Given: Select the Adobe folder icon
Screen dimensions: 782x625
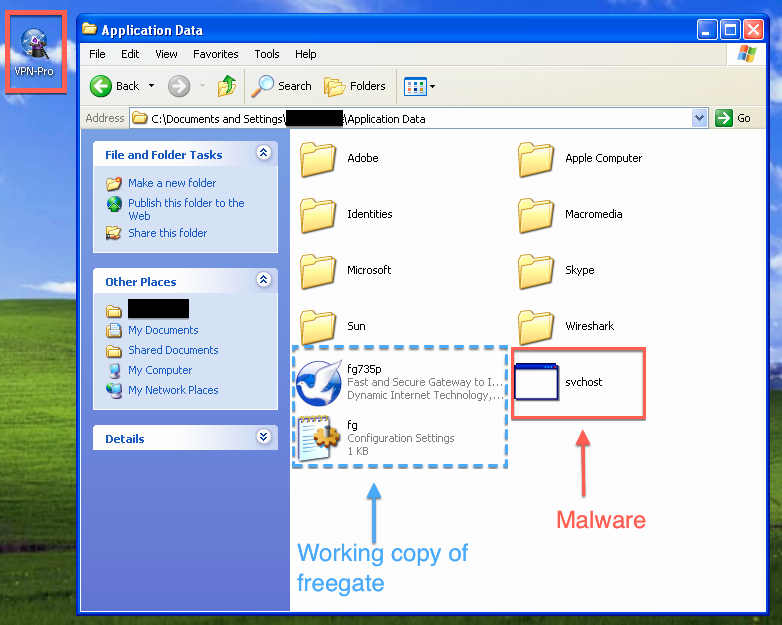Looking at the screenshot, I should [318, 159].
